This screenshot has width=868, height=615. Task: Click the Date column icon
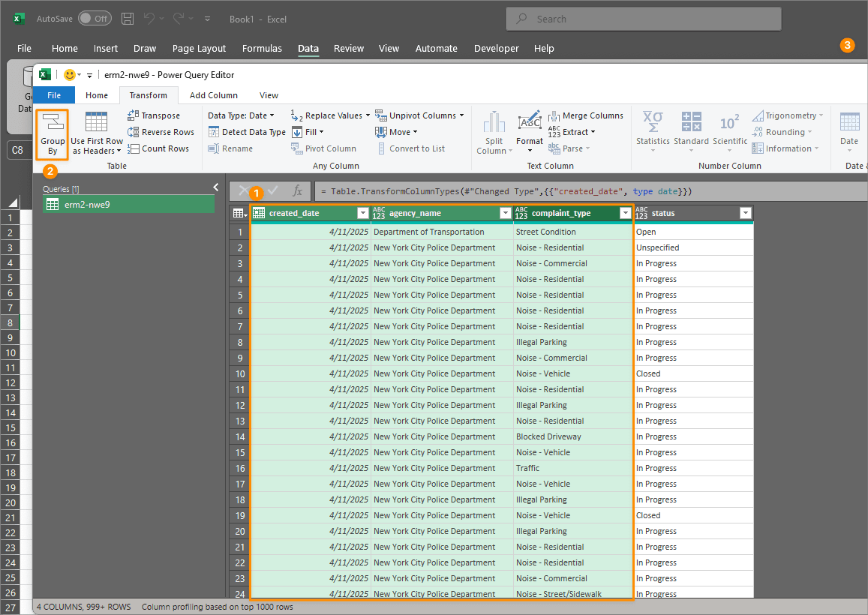pos(849,121)
